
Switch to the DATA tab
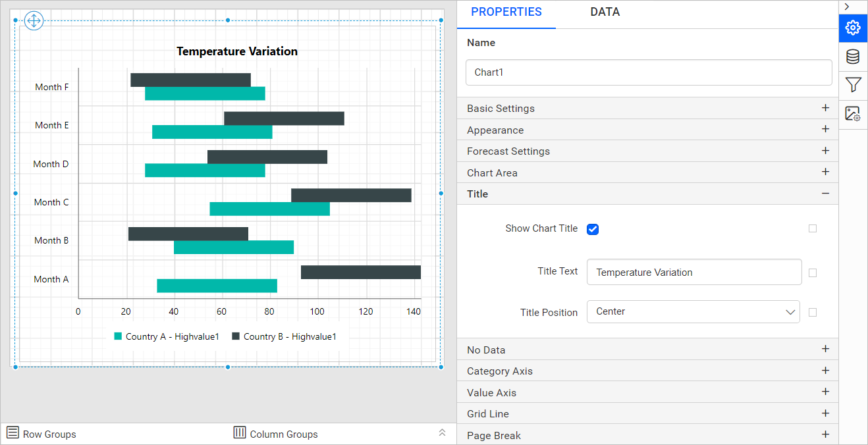[605, 12]
